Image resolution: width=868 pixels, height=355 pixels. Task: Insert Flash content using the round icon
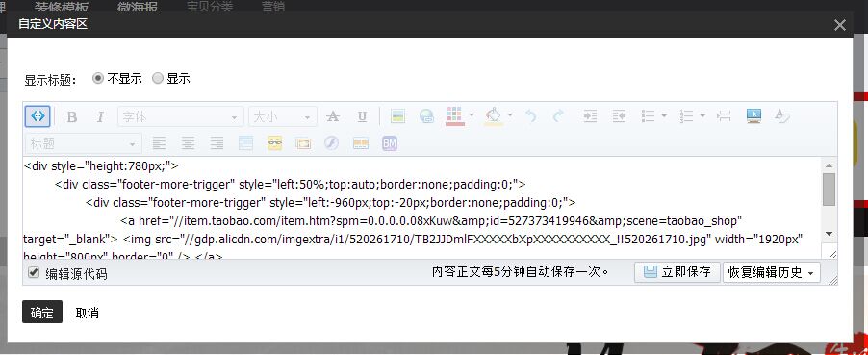[x=331, y=143]
